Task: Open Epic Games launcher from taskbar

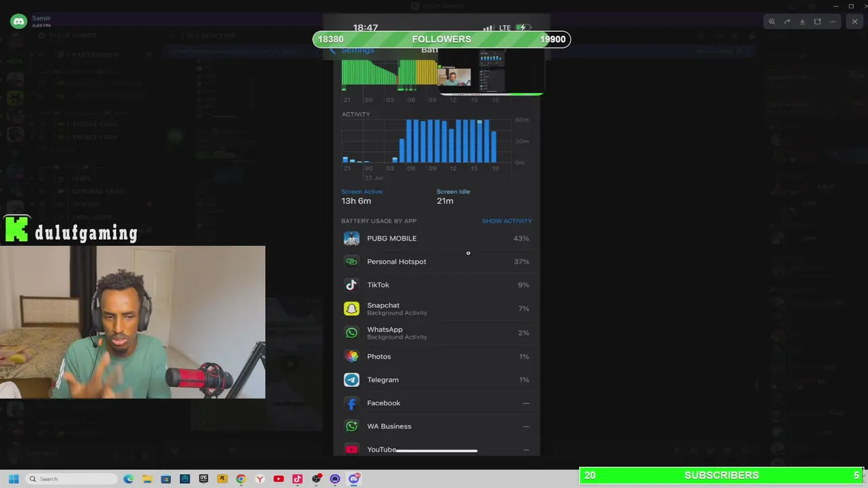Action: tap(203, 479)
